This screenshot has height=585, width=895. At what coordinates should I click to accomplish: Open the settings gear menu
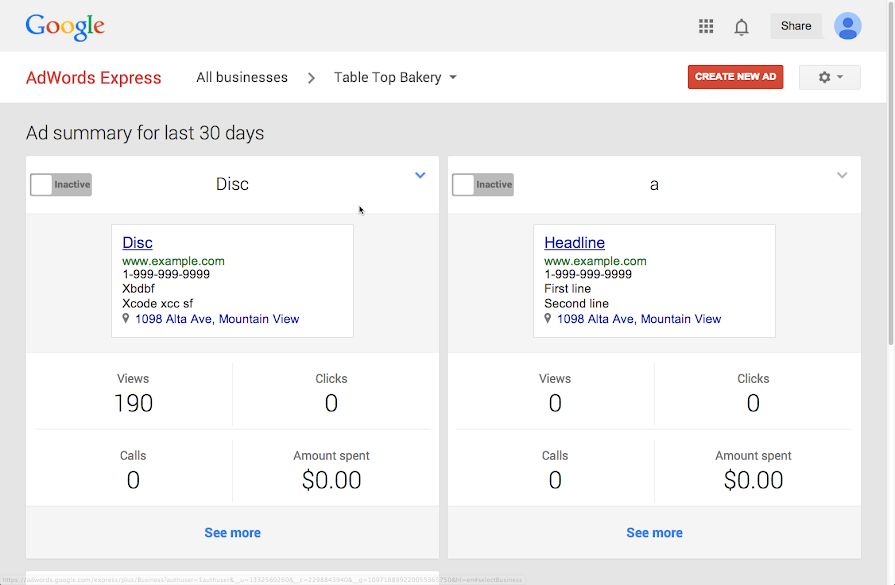829,77
